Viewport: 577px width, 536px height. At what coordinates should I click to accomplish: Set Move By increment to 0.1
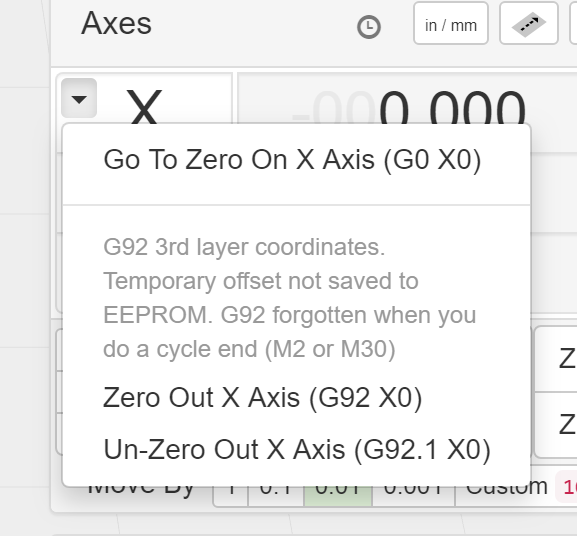(276, 491)
